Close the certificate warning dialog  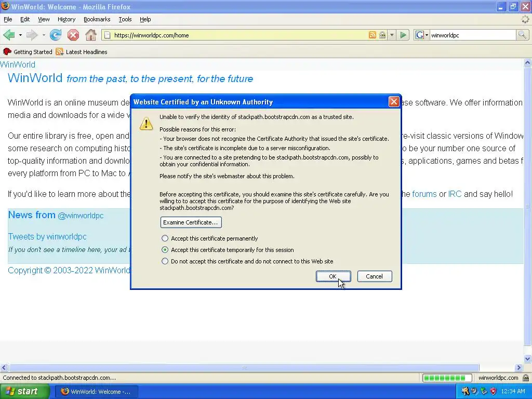click(x=394, y=101)
